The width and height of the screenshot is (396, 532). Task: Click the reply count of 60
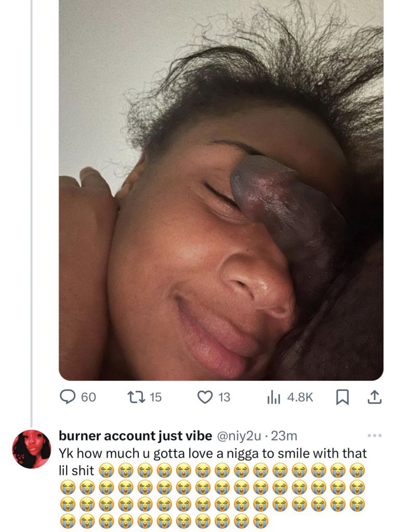pyautogui.click(x=89, y=397)
